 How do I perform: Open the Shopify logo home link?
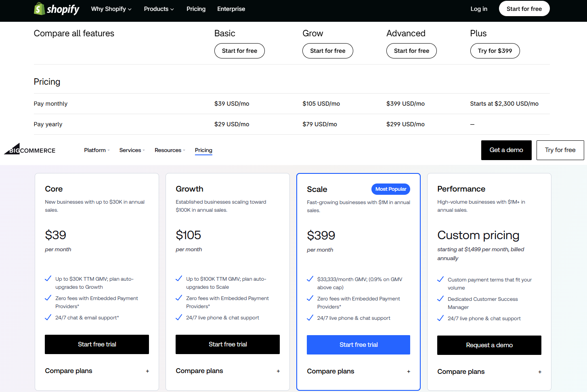[x=57, y=9]
